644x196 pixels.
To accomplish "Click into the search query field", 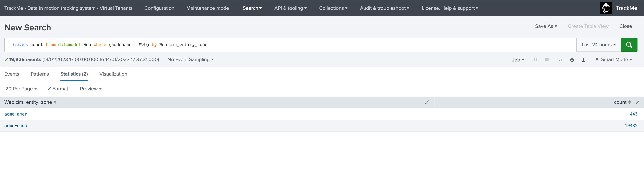I will click(291, 45).
